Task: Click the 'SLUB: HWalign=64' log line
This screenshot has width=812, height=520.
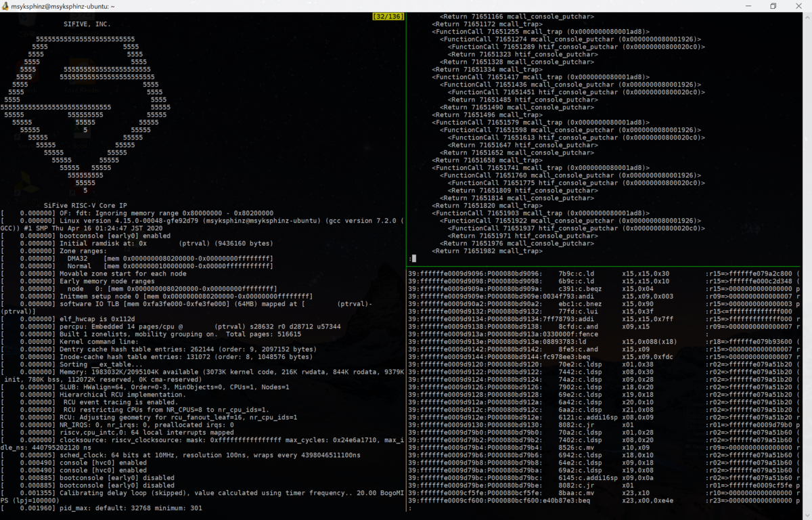Action: coord(145,387)
